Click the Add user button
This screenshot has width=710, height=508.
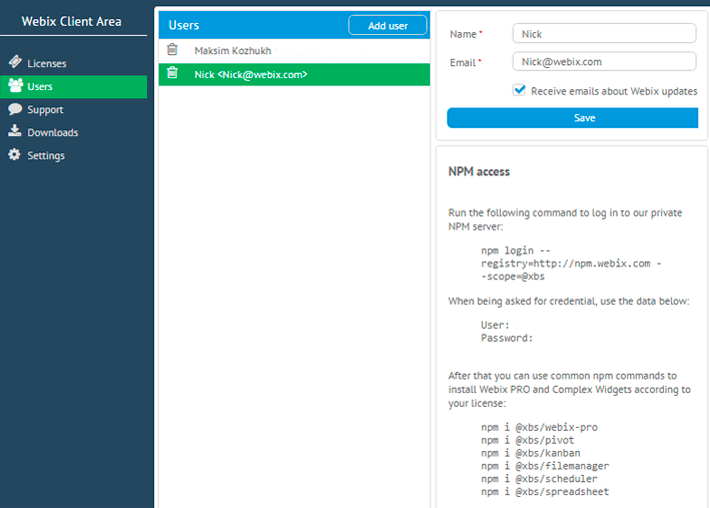point(388,25)
